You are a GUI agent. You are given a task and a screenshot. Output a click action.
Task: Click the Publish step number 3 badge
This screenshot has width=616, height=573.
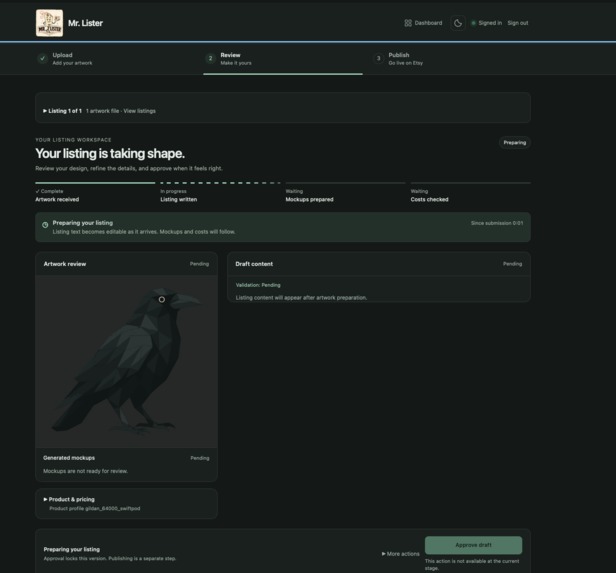378,59
